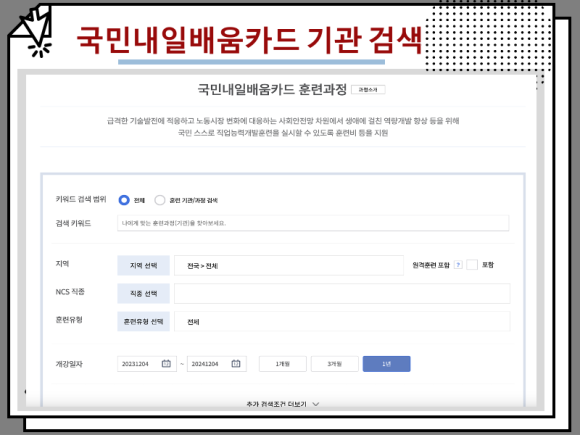Click the end date field 20241204
The width and height of the screenshot is (580, 435).
pyautogui.click(x=217, y=364)
